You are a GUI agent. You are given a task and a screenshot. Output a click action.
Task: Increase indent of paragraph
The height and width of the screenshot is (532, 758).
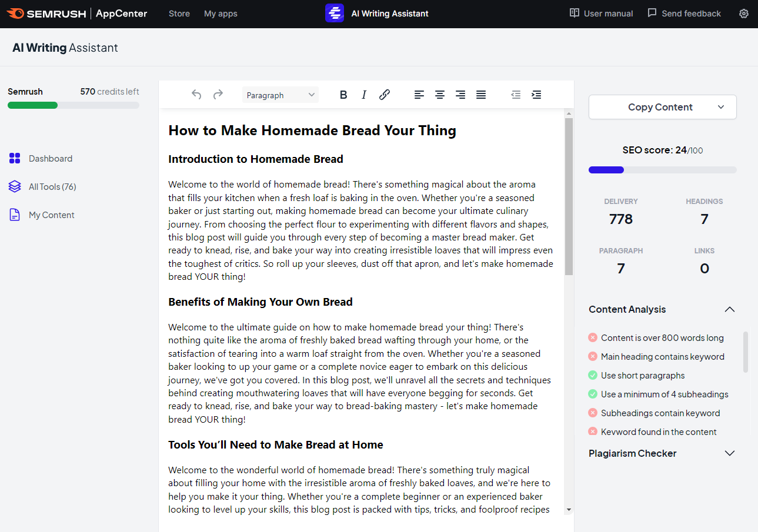coord(536,95)
